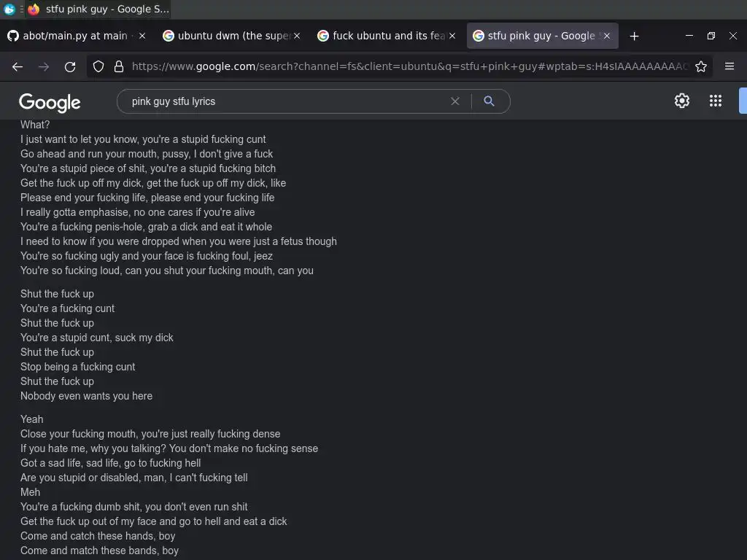Click 'Got a sad life' lyric line
Image resolution: width=747 pixels, height=560 pixels.
111,463
